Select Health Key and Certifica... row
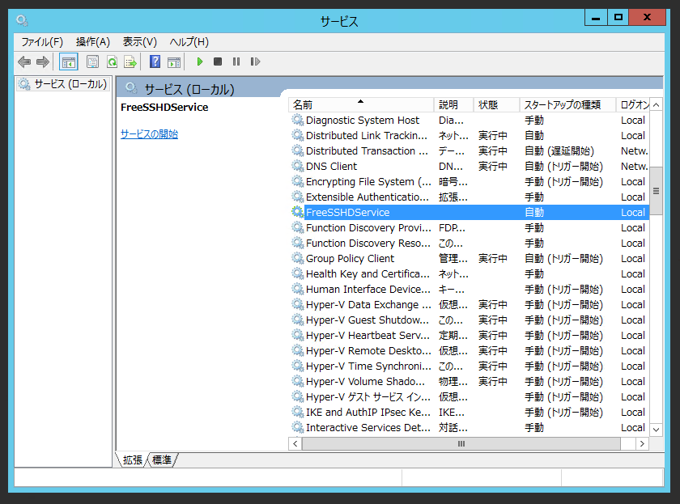This screenshot has width=680, height=504. point(469,274)
